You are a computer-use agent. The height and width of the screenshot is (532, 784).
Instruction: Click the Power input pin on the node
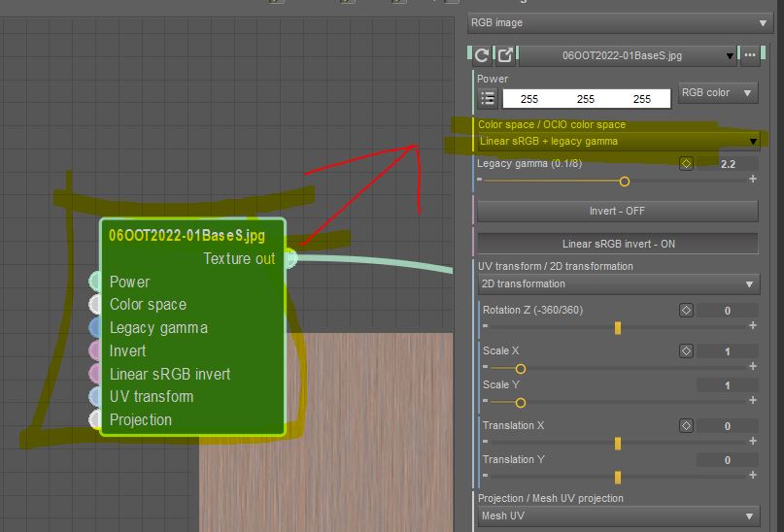click(95, 282)
